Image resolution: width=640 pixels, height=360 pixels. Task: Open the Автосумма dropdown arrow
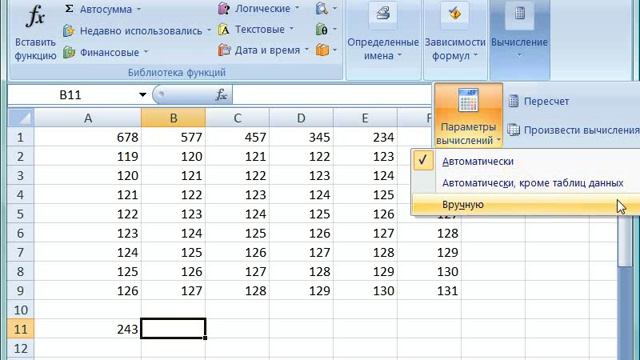tap(139, 9)
